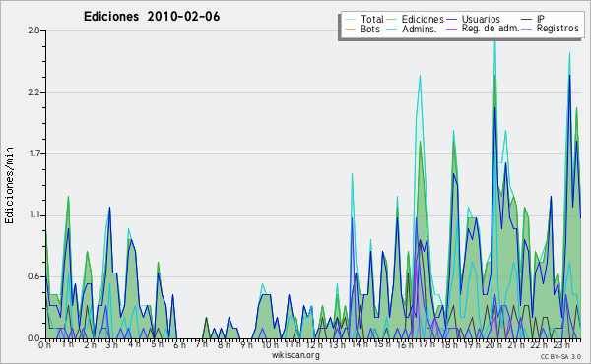Click the wikiscan.org link below chart
591x364 pixels.
[x=295, y=355]
